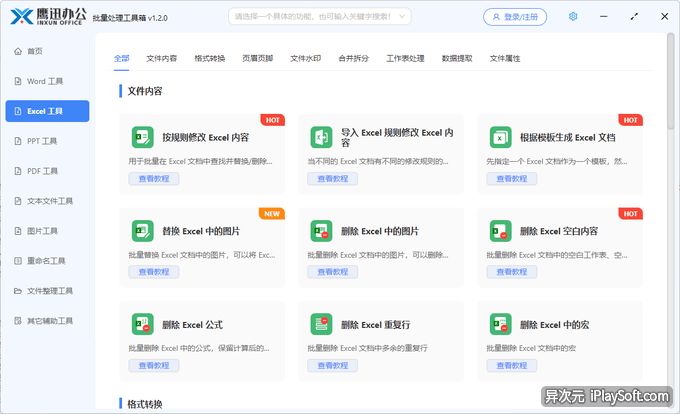Select the Word 工具 sidebar icon
The height and width of the screenshot is (414, 680).
[18, 81]
